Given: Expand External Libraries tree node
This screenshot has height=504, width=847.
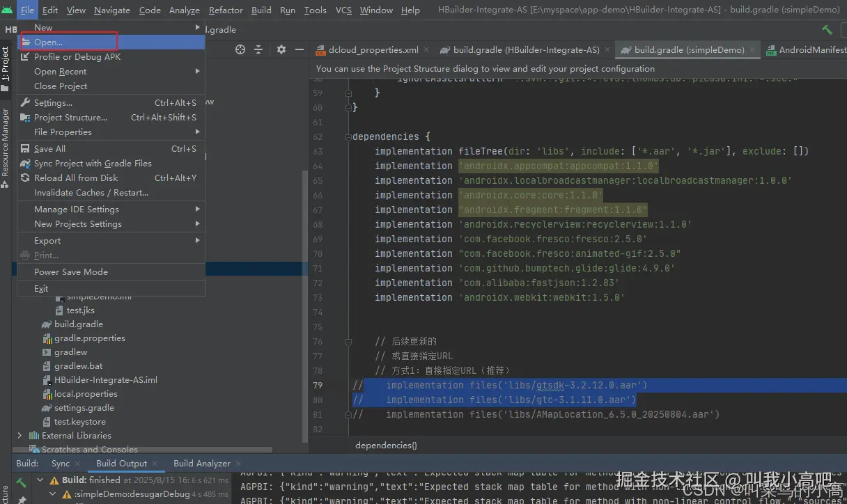Looking at the screenshot, I should click(x=20, y=436).
